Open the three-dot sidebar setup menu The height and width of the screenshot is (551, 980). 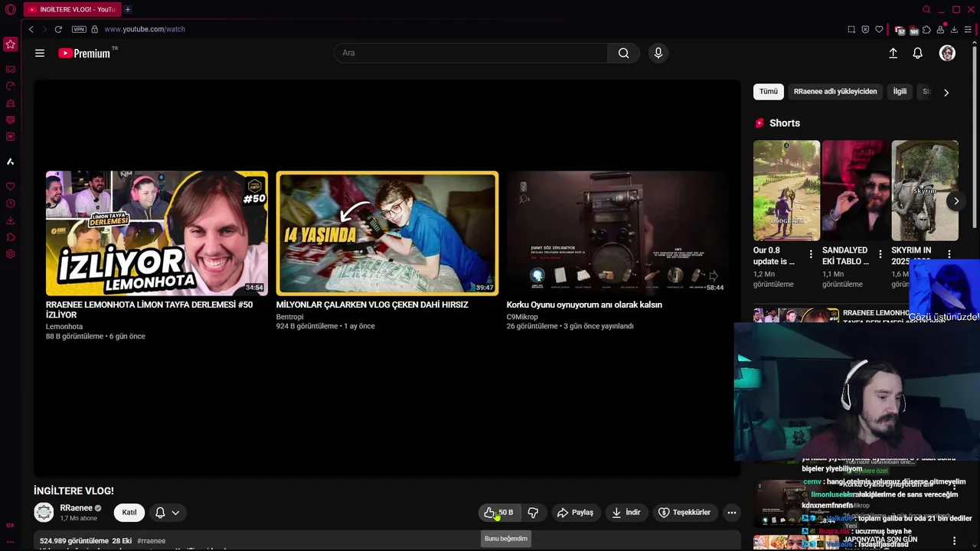pyautogui.click(x=11, y=542)
